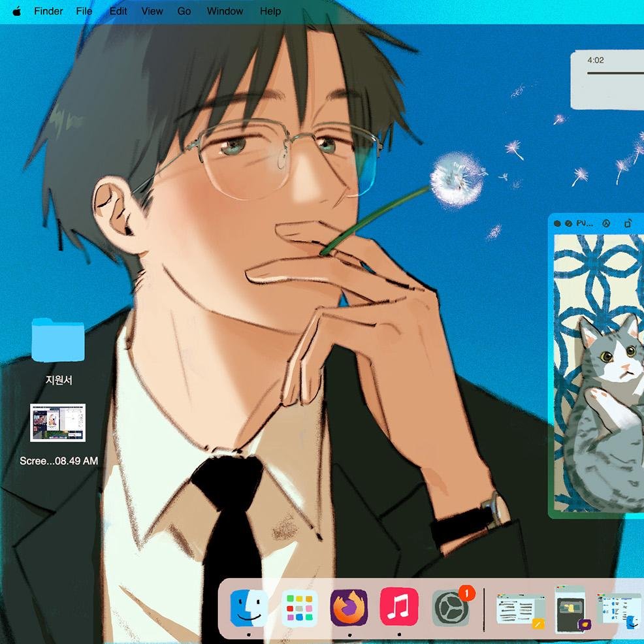Click the first dark dot in PV window
644x644 pixels.
(x=557, y=223)
